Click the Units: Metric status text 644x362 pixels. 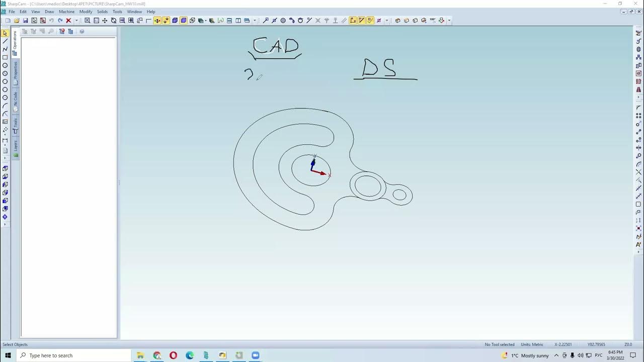tap(532, 344)
